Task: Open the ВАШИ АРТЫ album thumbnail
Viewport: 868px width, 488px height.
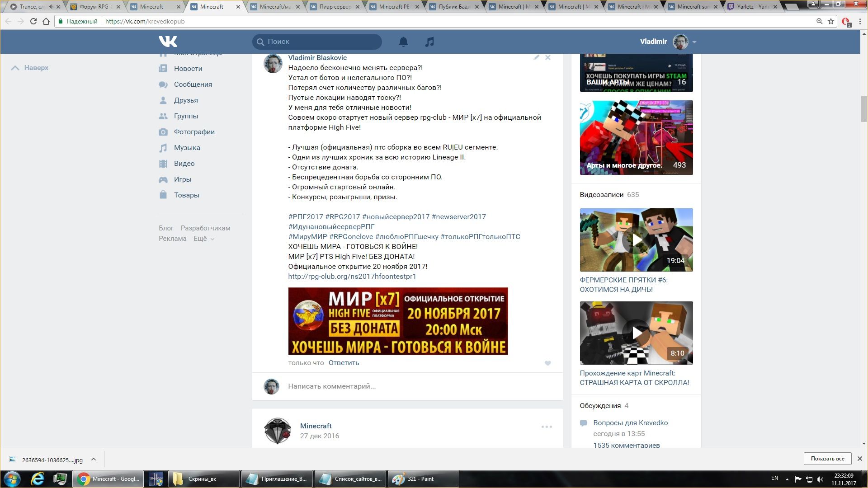Action: (636, 73)
